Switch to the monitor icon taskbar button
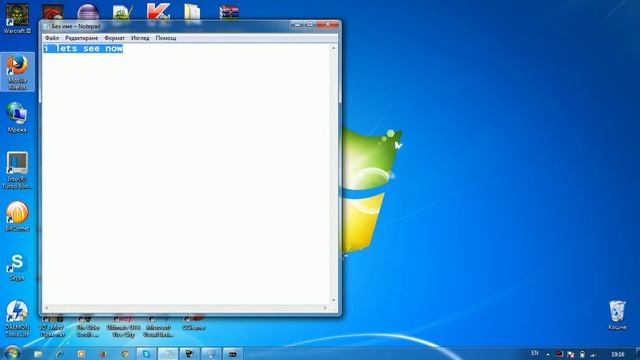This screenshot has width=640, height=360. [211, 354]
